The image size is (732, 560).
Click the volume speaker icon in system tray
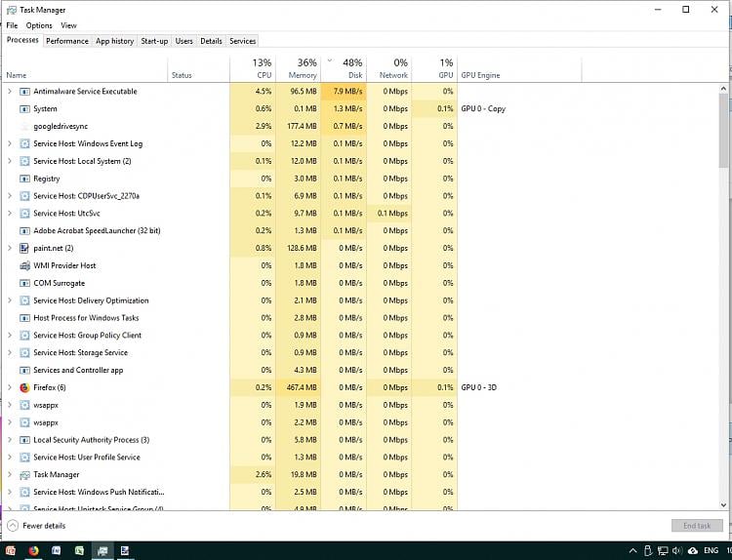677,551
